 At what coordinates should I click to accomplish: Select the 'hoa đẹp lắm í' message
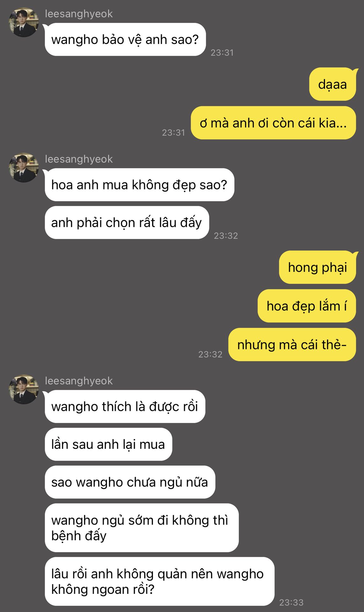click(307, 306)
